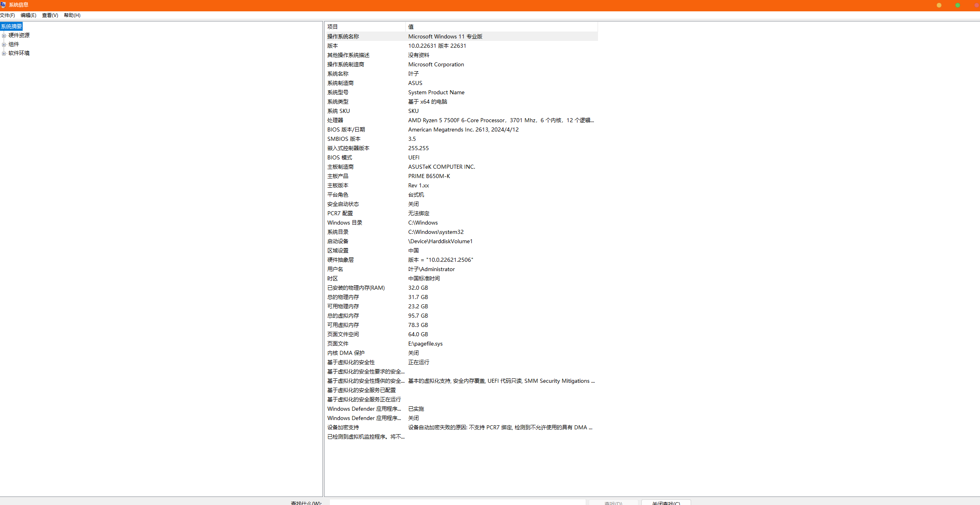Screen dimensions: 980x505
Task: Open the 帮助(H) menu
Action: (72, 15)
